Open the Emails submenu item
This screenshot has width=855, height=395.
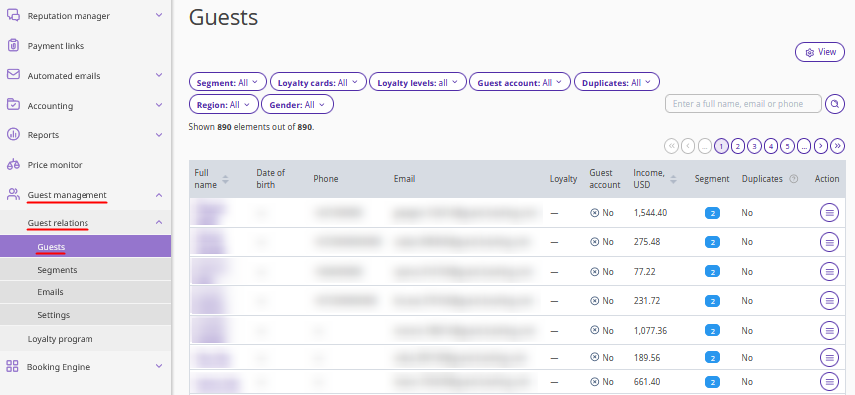85,292
